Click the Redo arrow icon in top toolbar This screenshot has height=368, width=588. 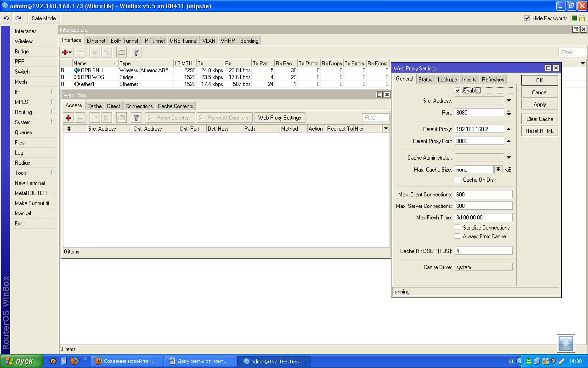pyautogui.click(x=18, y=18)
